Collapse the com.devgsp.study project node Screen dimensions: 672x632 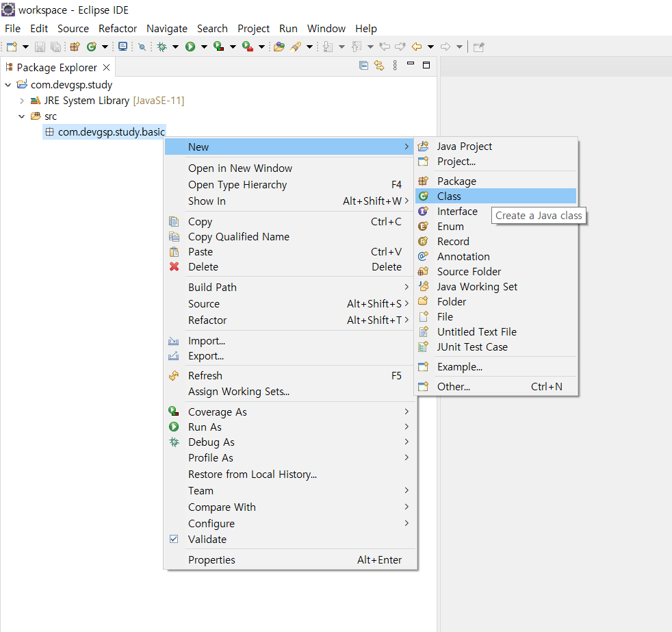8,85
